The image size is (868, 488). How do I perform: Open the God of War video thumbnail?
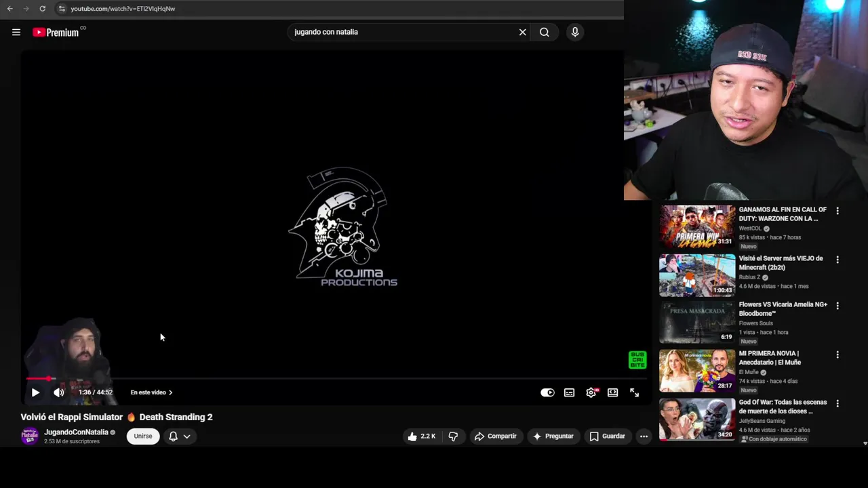[697, 420]
